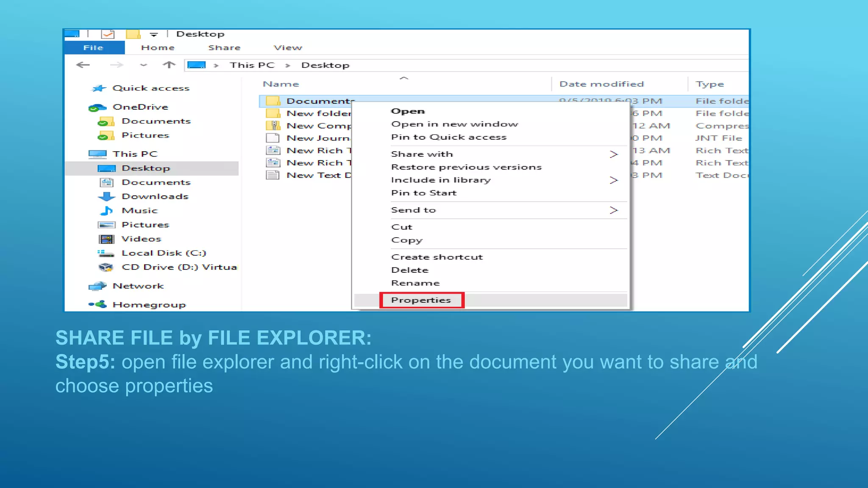Click This PC in the address bar

(252, 65)
